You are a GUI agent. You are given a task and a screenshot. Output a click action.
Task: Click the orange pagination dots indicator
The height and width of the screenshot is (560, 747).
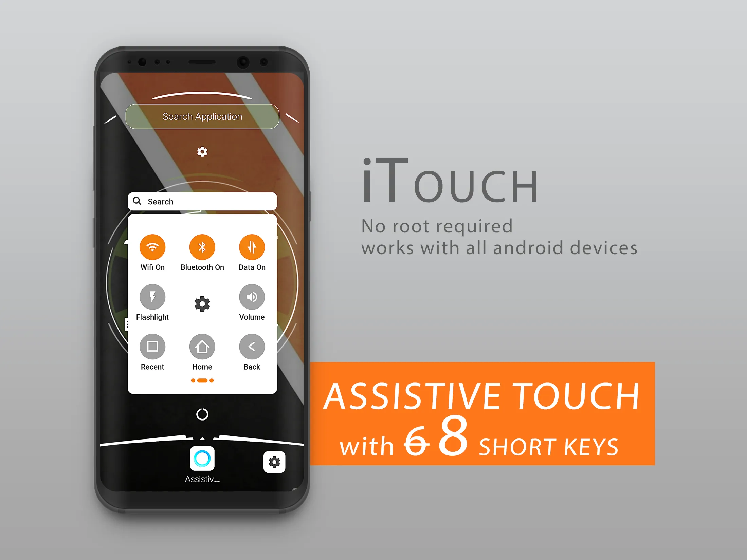202,380
